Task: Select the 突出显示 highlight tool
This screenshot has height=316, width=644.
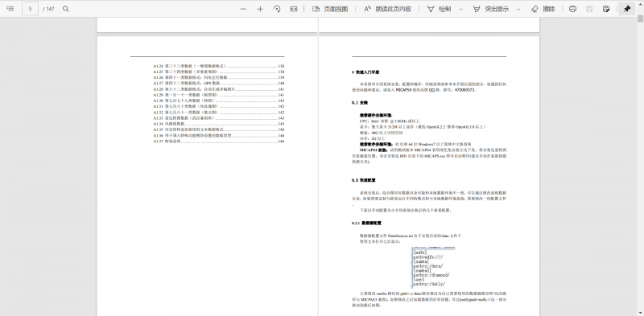Action: coord(491,9)
